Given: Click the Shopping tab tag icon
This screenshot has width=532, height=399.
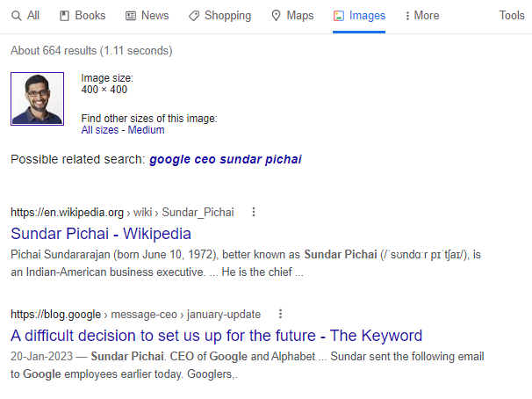Looking at the screenshot, I should 194,16.
